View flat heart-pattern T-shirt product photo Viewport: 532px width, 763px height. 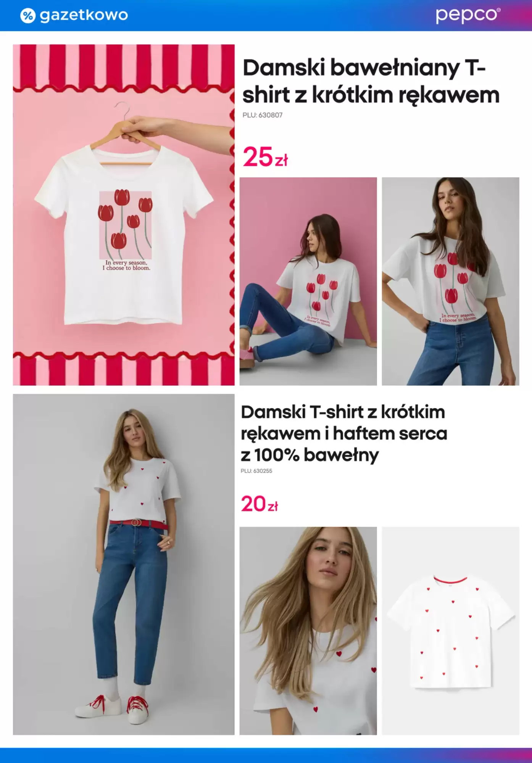[450, 631]
